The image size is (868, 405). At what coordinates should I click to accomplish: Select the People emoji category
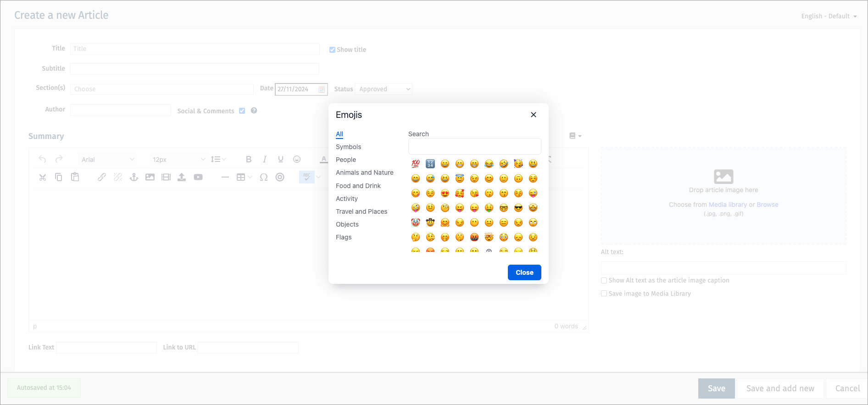(346, 160)
